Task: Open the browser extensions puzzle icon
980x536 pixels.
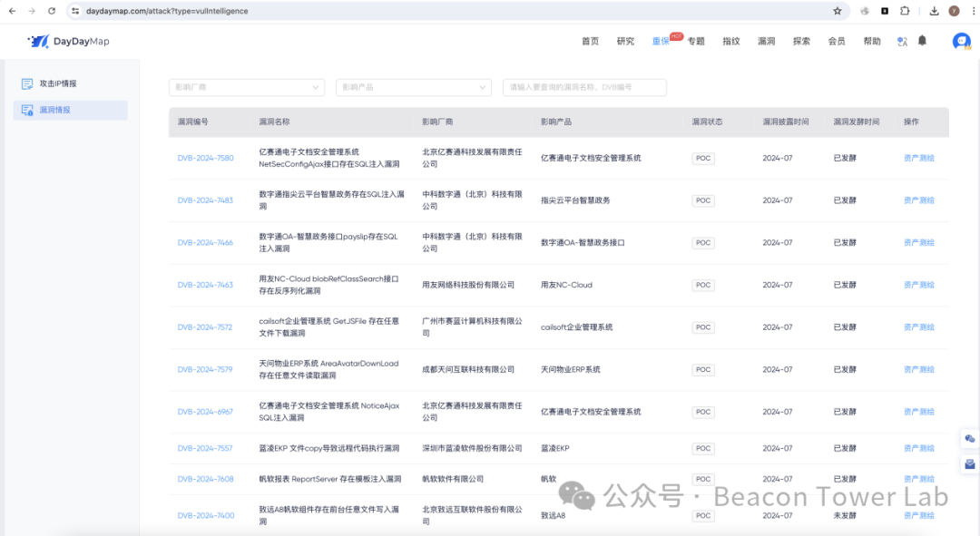Action: tap(905, 11)
